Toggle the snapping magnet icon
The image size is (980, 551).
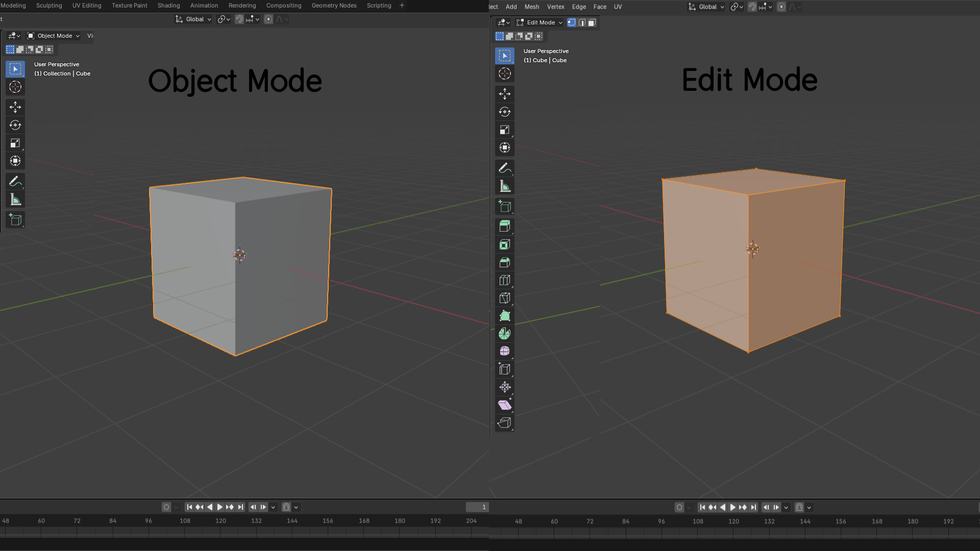[752, 7]
